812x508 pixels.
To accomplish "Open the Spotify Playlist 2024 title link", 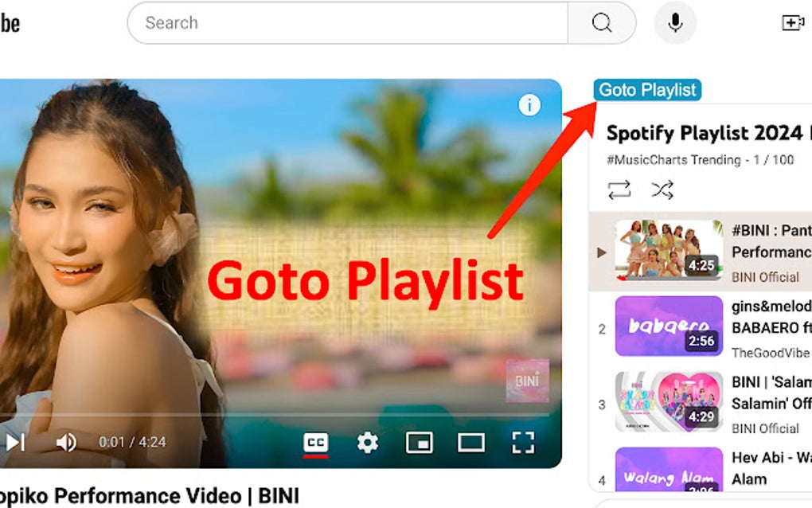I will pyautogui.click(x=701, y=131).
